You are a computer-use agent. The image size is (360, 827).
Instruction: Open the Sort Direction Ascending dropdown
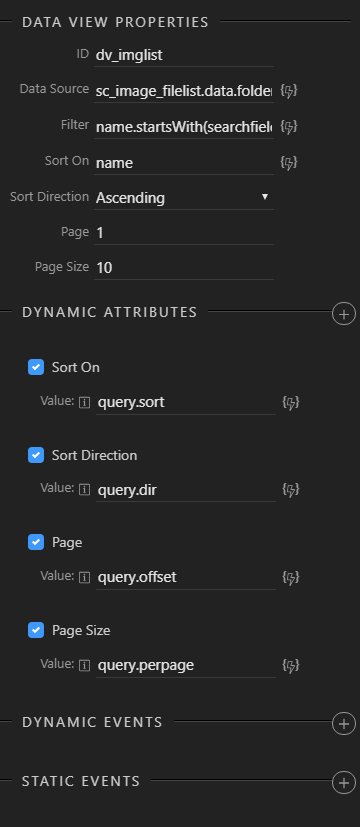184,198
